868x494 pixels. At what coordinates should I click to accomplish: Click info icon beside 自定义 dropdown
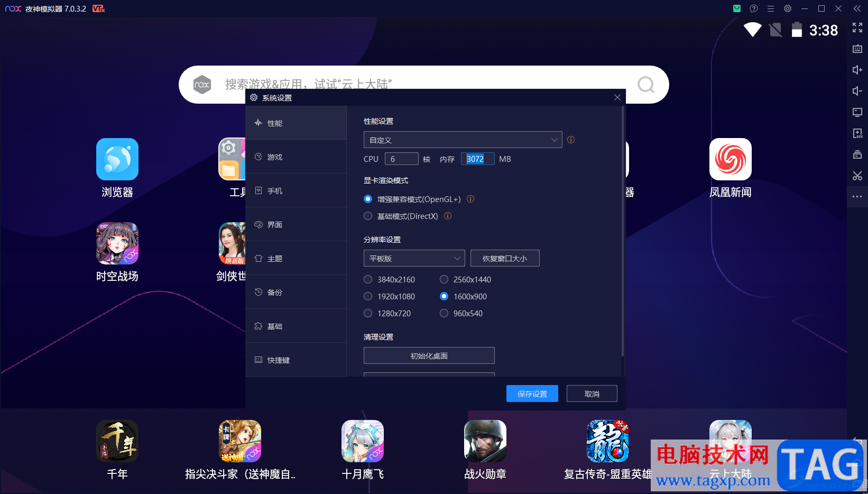571,140
